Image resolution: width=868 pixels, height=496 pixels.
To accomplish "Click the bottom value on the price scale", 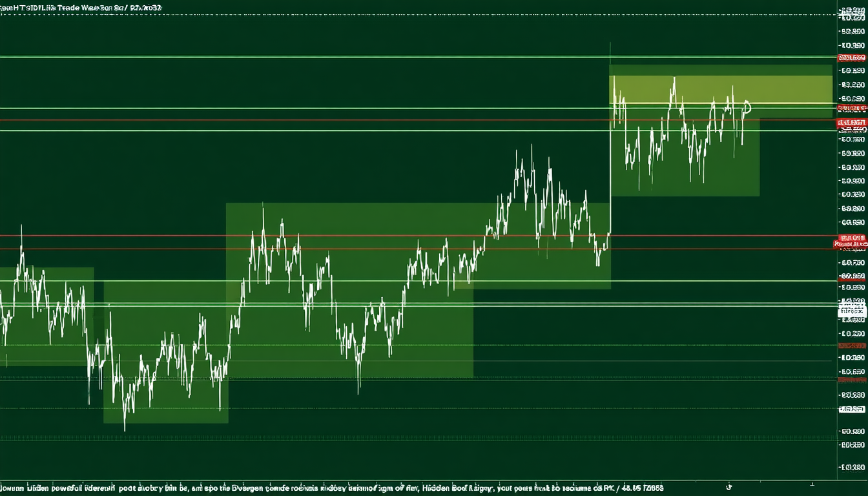I will [851, 466].
